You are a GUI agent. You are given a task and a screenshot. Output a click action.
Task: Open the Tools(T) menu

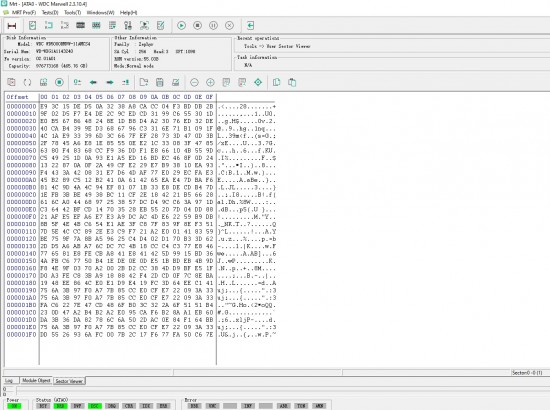point(72,13)
